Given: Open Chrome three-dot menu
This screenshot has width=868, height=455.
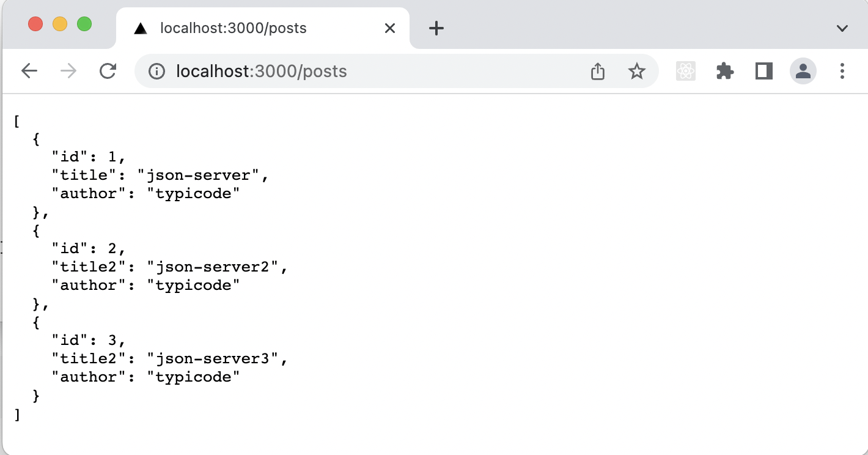Looking at the screenshot, I should point(842,72).
